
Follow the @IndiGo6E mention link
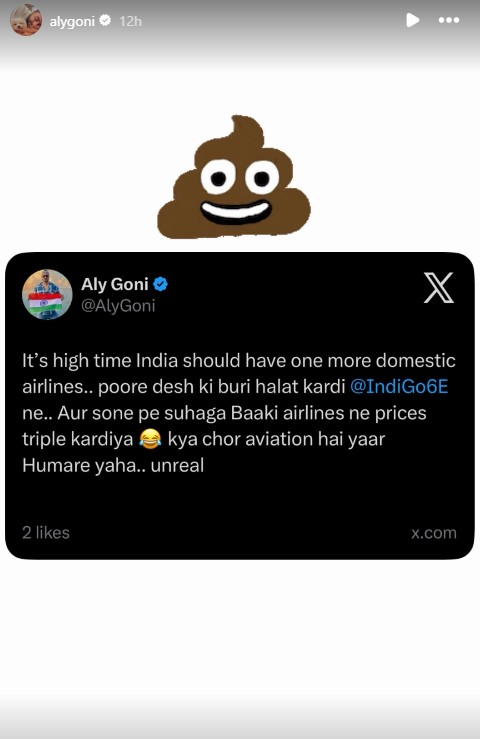tap(399, 386)
